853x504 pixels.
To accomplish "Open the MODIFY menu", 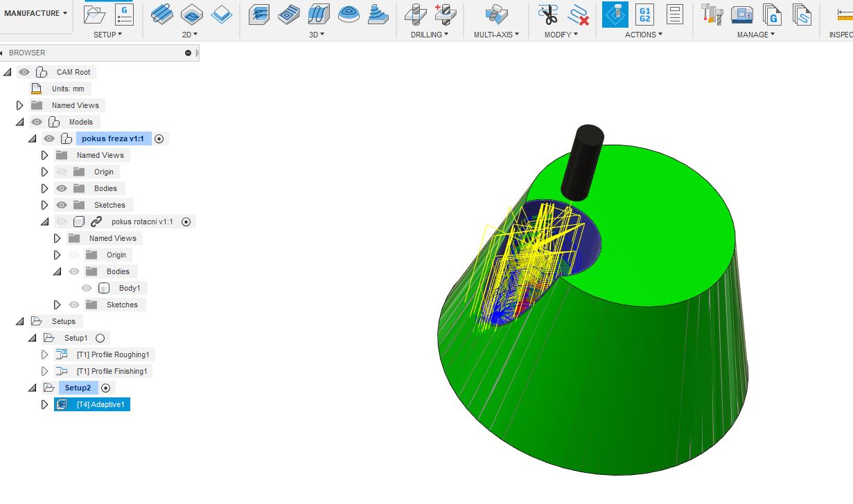I will tap(561, 35).
